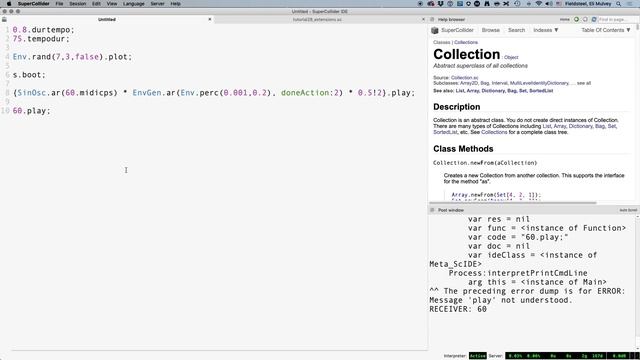
Task: Open the SuperCollider app menu
Action: pyautogui.click(x=33, y=4)
